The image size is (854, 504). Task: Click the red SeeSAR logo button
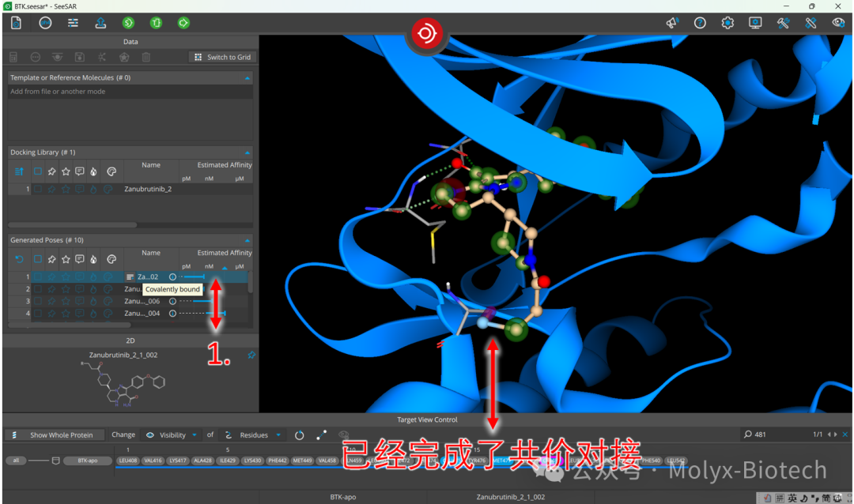point(426,33)
